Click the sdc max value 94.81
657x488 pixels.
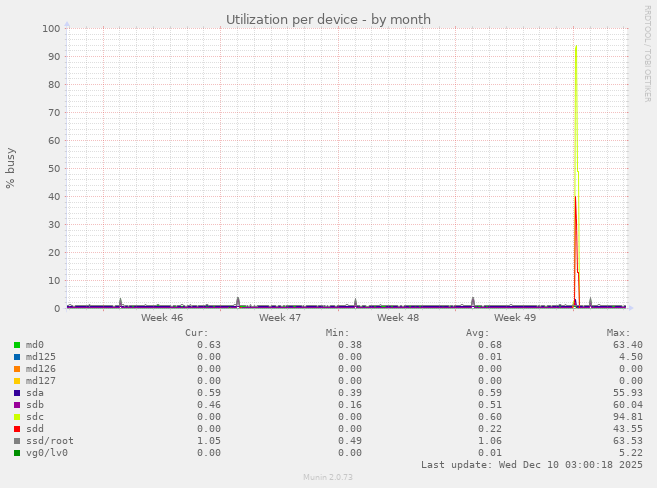pyautogui.click(x=628, y=417)
